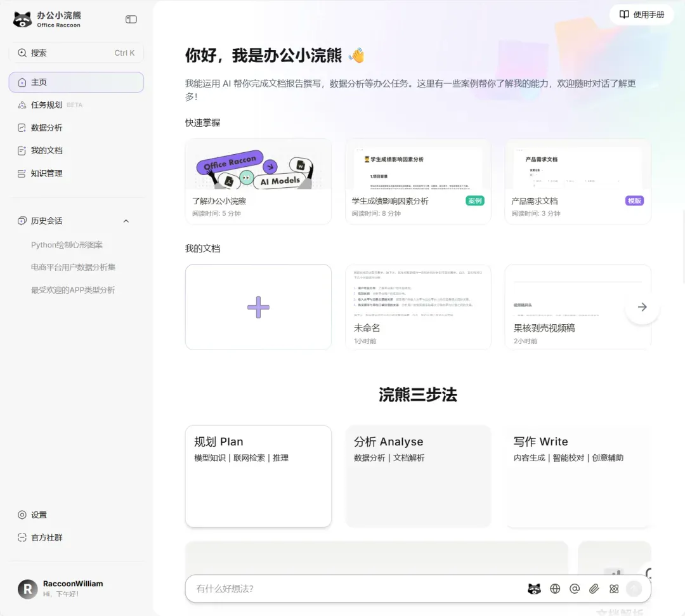Open 任务规划 BETA menu item

click(76, 105)
